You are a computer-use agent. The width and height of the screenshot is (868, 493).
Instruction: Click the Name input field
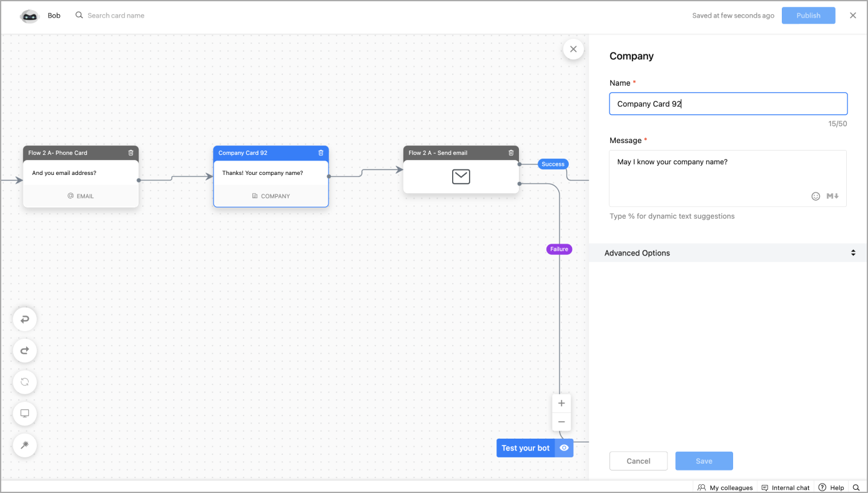[728, 104]
